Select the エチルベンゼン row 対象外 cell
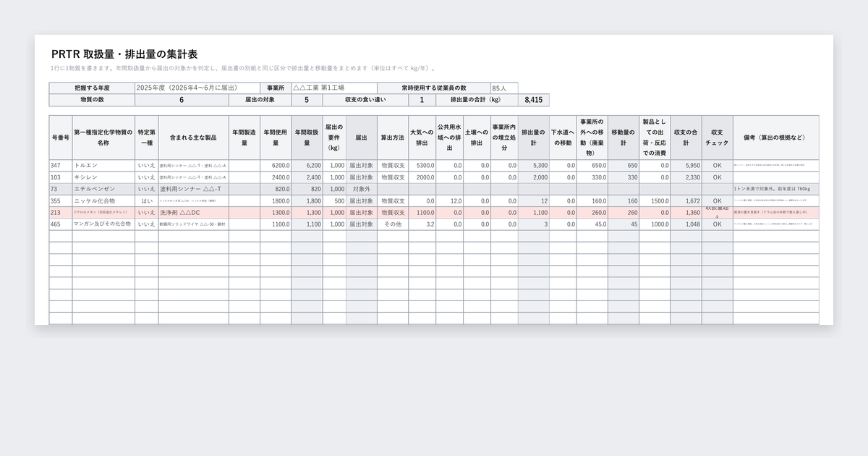This screenshot has width=868, height=456. pos(361,189)
